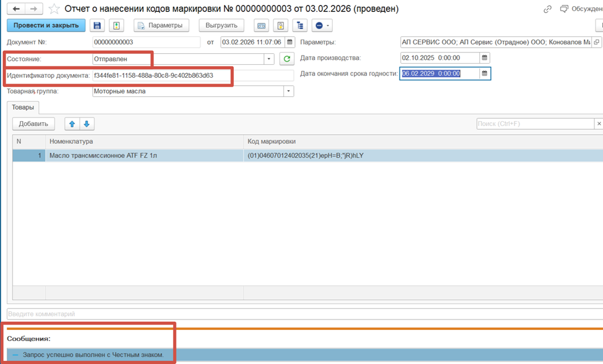Add document to favorites with star icon
The image size is (603, 364).
pos(54,9)
